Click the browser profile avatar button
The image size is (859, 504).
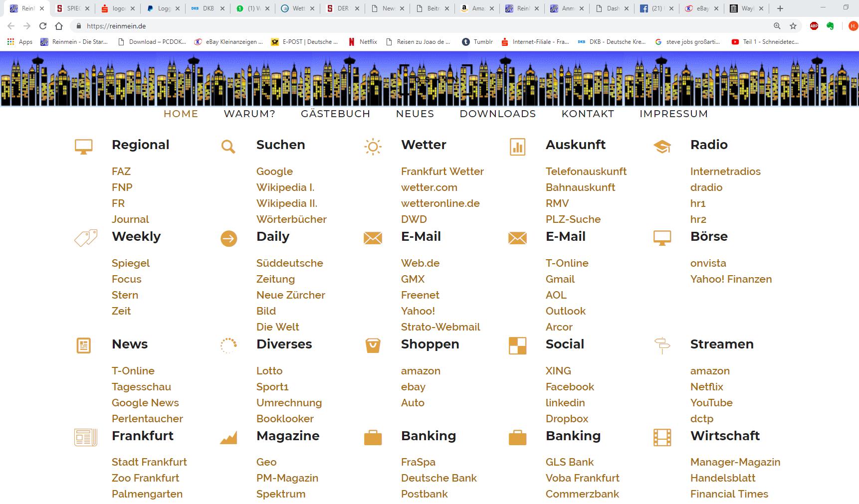853,26
